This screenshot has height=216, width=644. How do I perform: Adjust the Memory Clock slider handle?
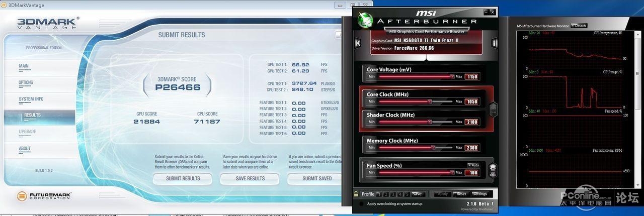pos(433,148)
